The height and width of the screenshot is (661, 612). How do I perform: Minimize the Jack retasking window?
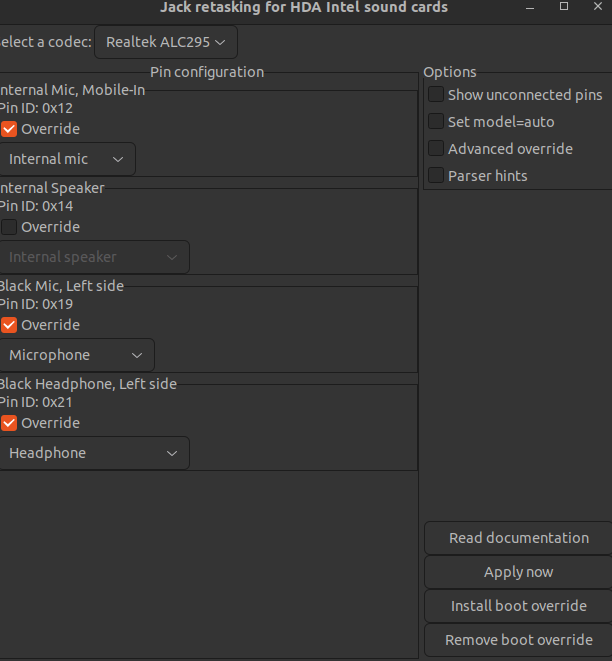pyautogui.click(x=530, y=7)
